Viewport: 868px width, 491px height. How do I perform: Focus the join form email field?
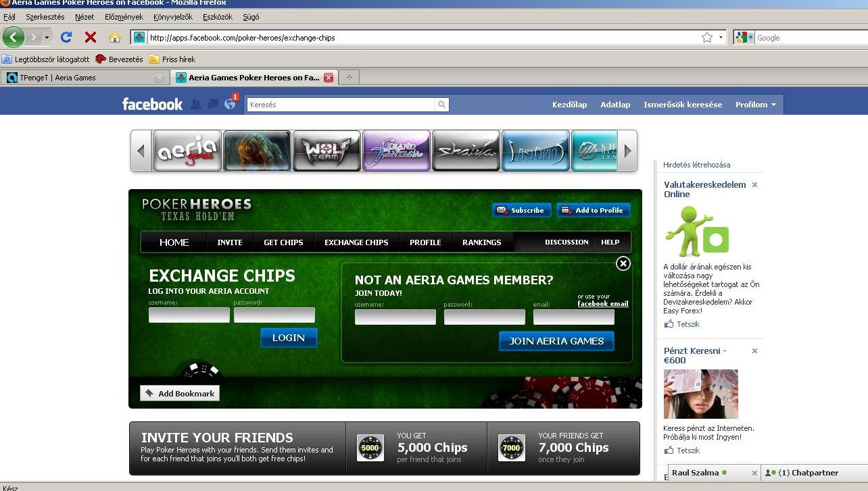click(574, 317)
